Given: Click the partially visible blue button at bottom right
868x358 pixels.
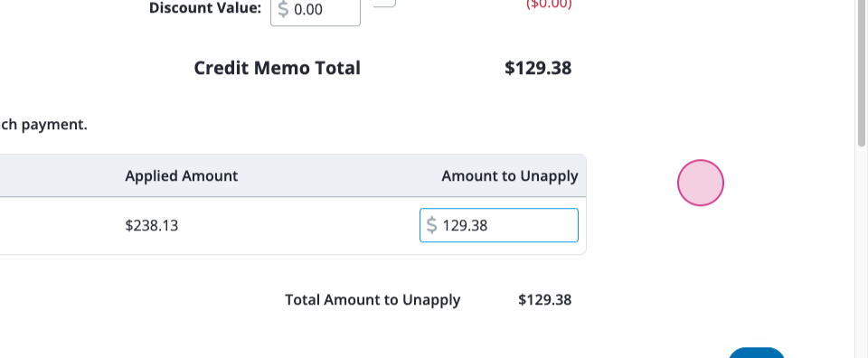Looking at the screenshot, I should click(x=756, y=353).
